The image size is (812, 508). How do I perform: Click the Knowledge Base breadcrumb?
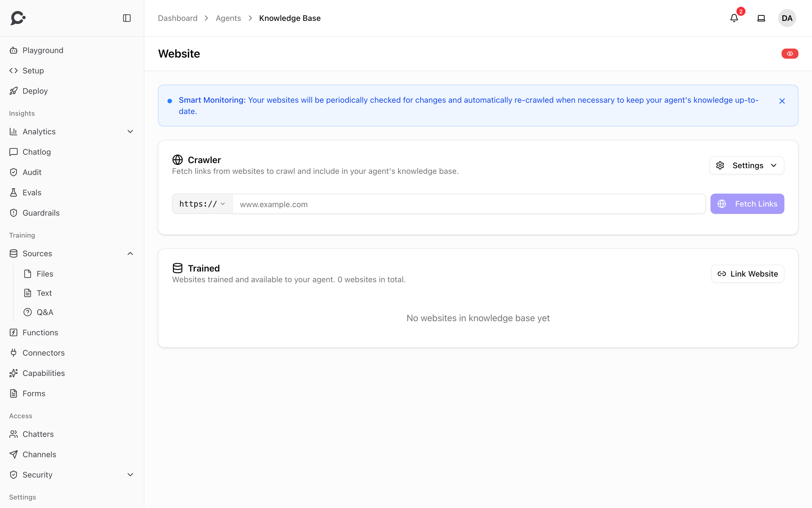pos(290,18)
